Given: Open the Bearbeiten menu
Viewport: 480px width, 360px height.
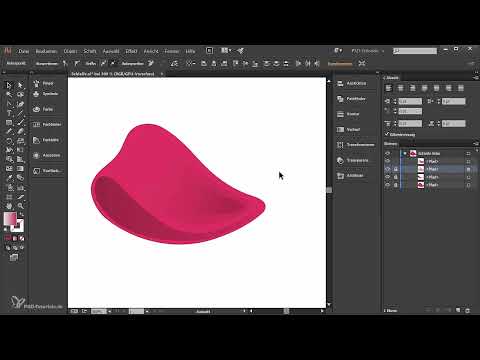Looking at the screenshot, I should [46, 51].
